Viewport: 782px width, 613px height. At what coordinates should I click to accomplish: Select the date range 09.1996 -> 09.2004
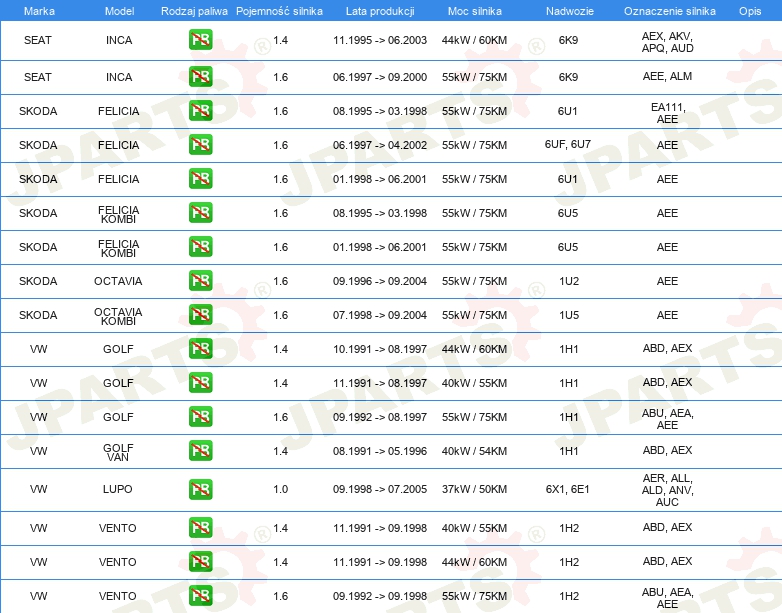380,281
